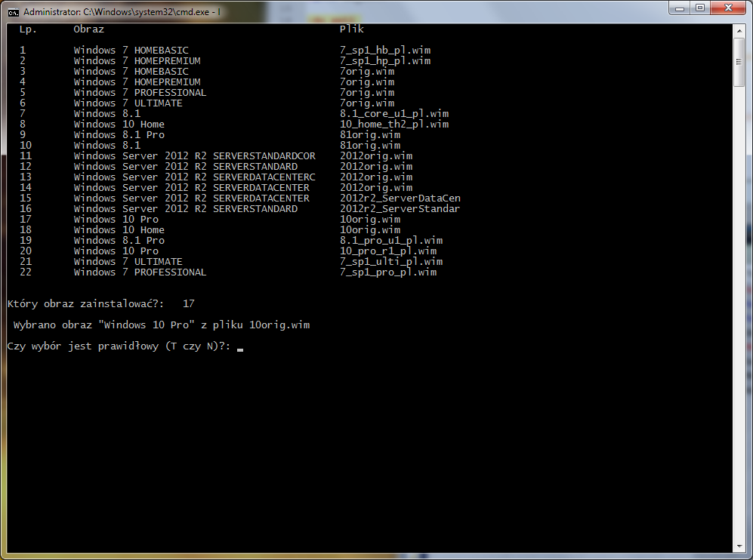Click the 'Wybrano obraz' confirmation line

coord(162,325)
